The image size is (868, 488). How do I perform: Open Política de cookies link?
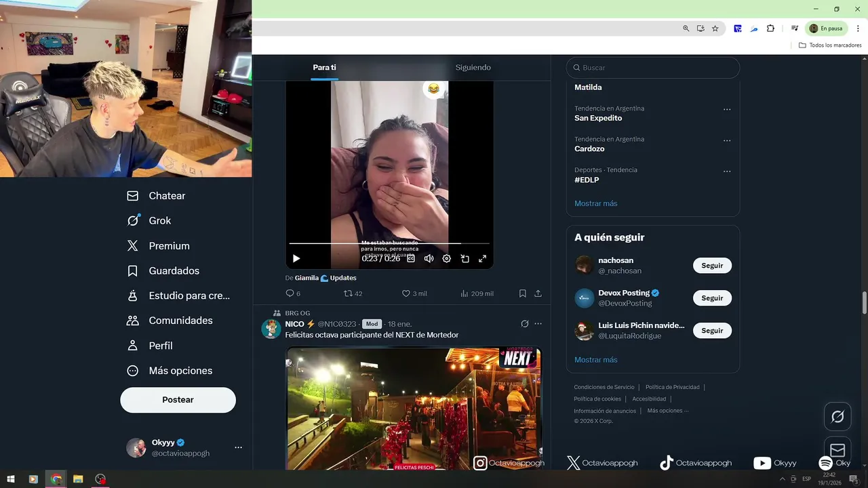pyautogui.click(x=597, y=399)
